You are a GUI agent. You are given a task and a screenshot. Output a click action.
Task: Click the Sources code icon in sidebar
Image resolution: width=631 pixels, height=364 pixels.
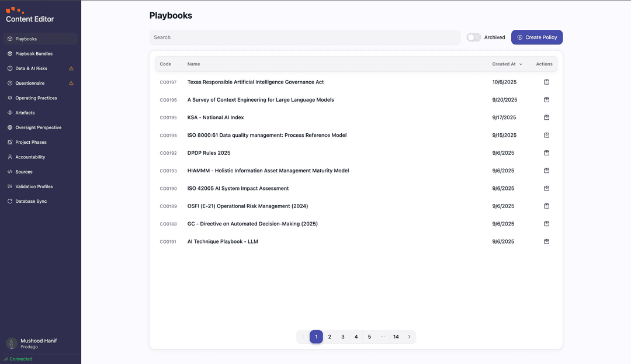tap(10, 172)
